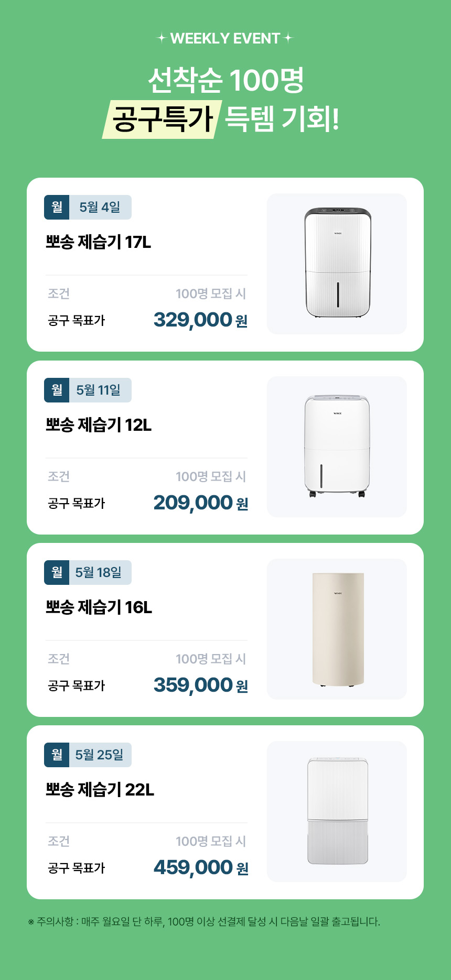The height and width of the screenshot is (980, 451).
Task: Select the 뽀송 제습기 22L title
Action: tap(100, 790)
